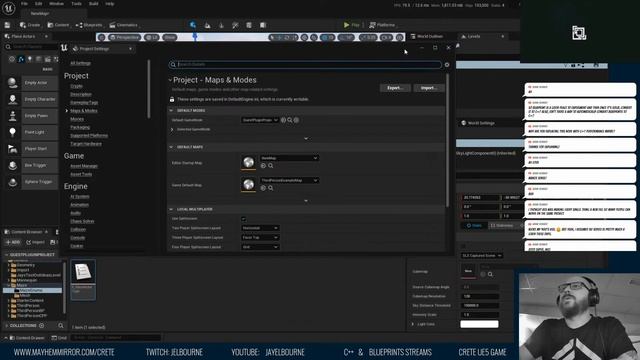Select the asset thumbnail in Content Browser
640x360 pixels.
click(x=83, y=280)
